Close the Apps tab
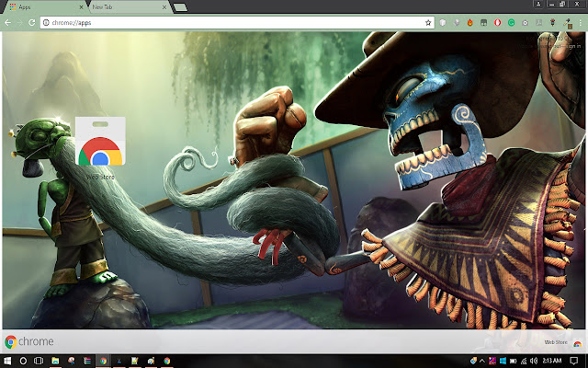This screenshot has width=588, height=368. 82,7
